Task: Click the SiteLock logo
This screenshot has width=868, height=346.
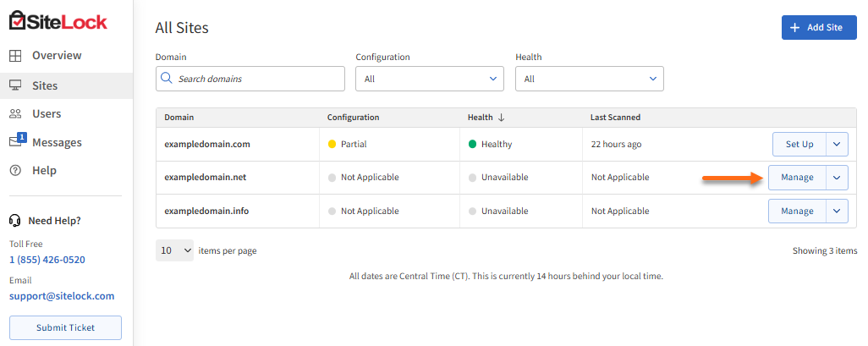Action: [x=58, y=21]
